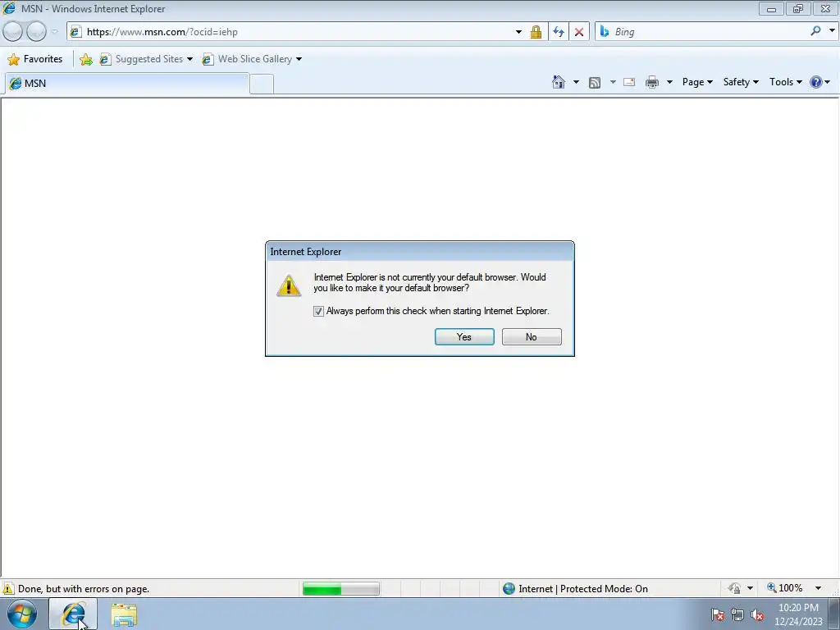
Task: Open the Web Slice Gallery link
Action: (x=252, y=59)
